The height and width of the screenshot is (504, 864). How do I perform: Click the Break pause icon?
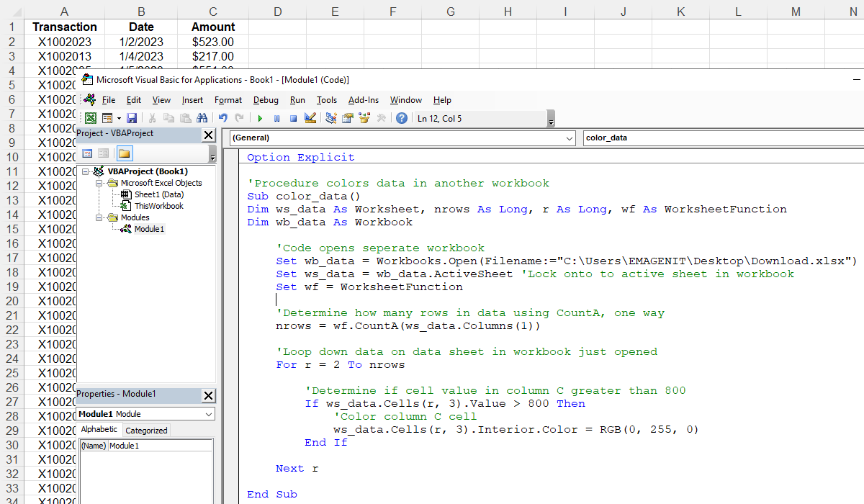[276, 118]
